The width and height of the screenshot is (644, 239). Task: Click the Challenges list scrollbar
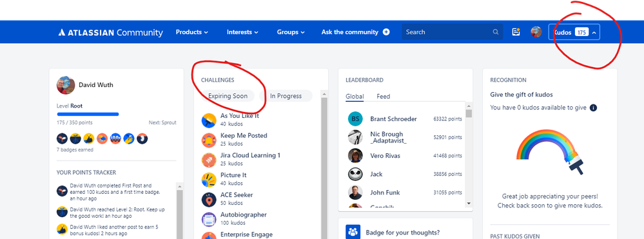tap(324, 168)
